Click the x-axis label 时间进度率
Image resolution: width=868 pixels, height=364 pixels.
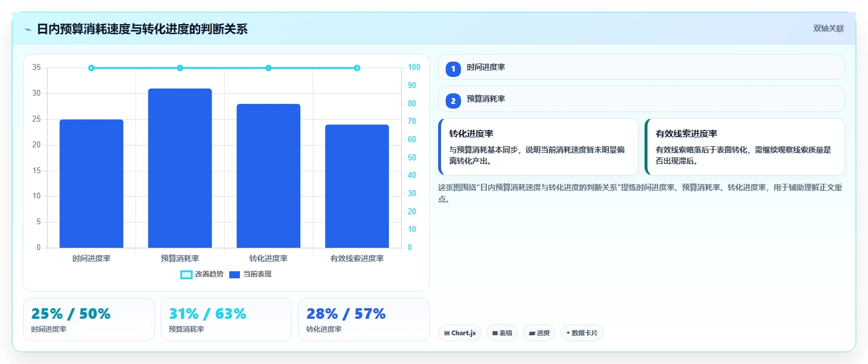click(91, 258)
